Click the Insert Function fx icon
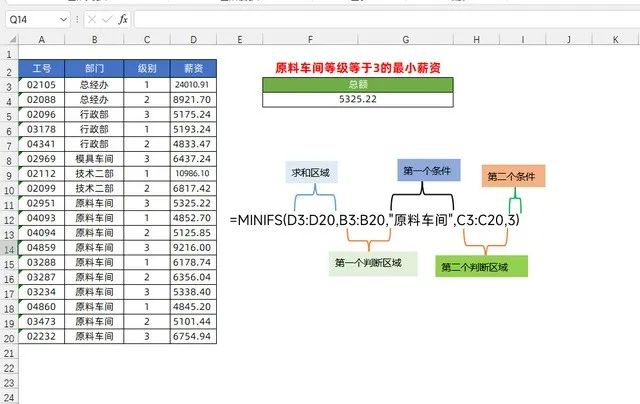 pyautogui.click(x=122, y=19)
